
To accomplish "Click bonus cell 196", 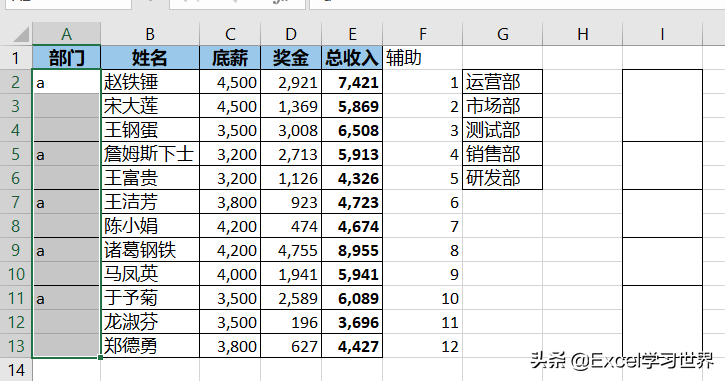I will pos(291,322).
